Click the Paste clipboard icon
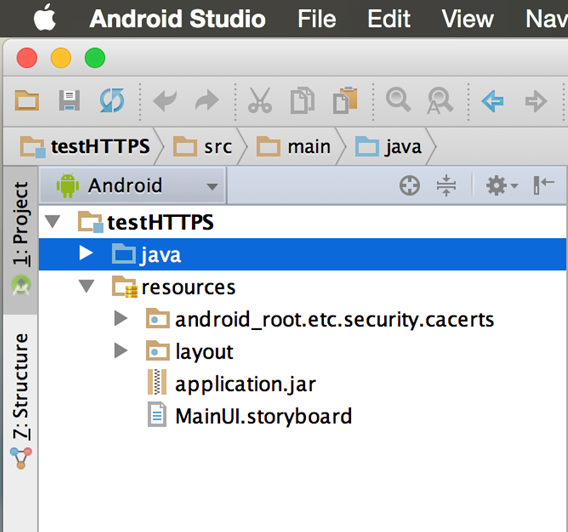 345,100
